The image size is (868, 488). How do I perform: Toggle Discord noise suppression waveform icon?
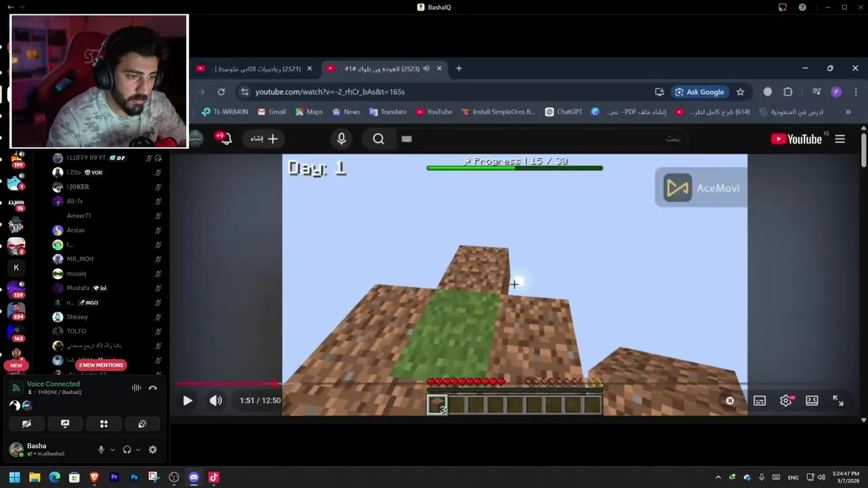pos(136,388)
